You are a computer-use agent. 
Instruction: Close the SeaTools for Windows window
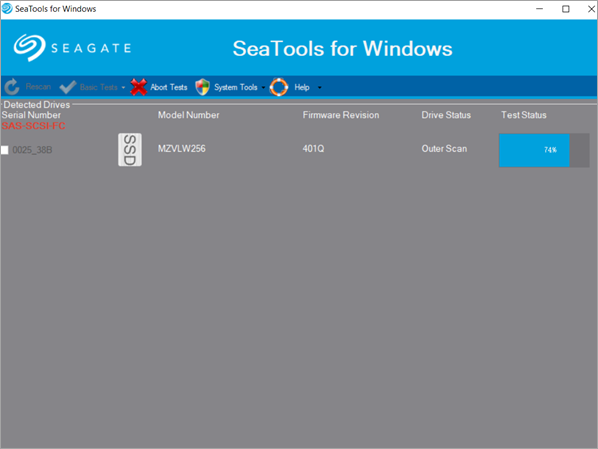(x=591, y=9)
